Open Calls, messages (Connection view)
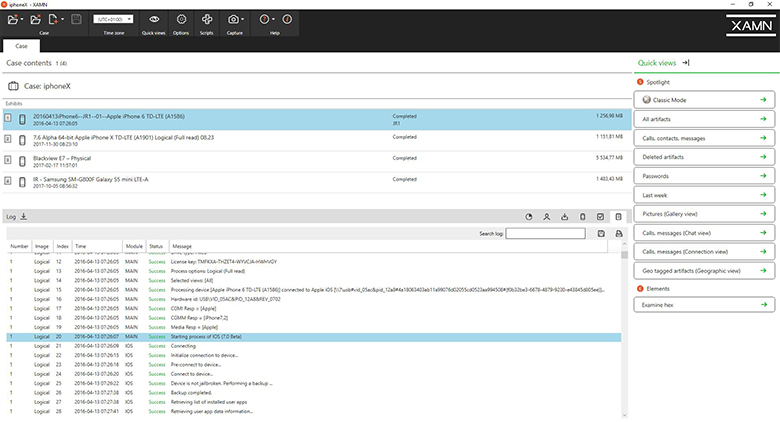Image resolution: width=780 pixels, height=422 pixels. pos(704,252)
